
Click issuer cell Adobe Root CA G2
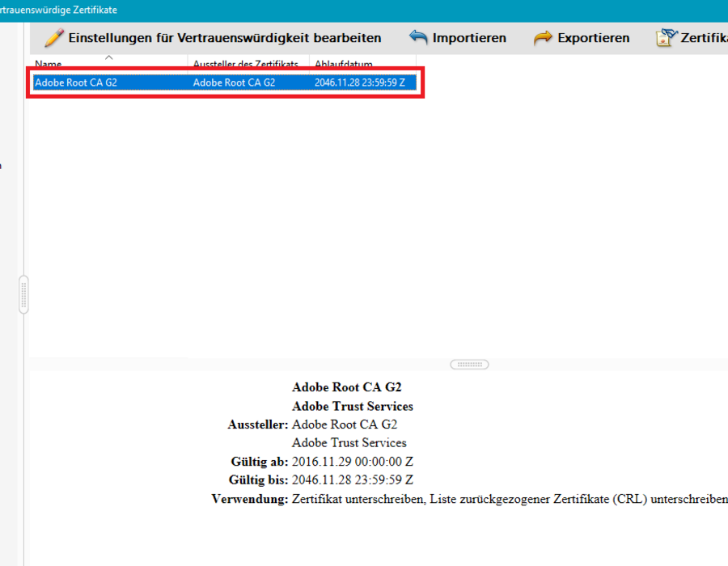pyautogui.click(x=234, y=82)
